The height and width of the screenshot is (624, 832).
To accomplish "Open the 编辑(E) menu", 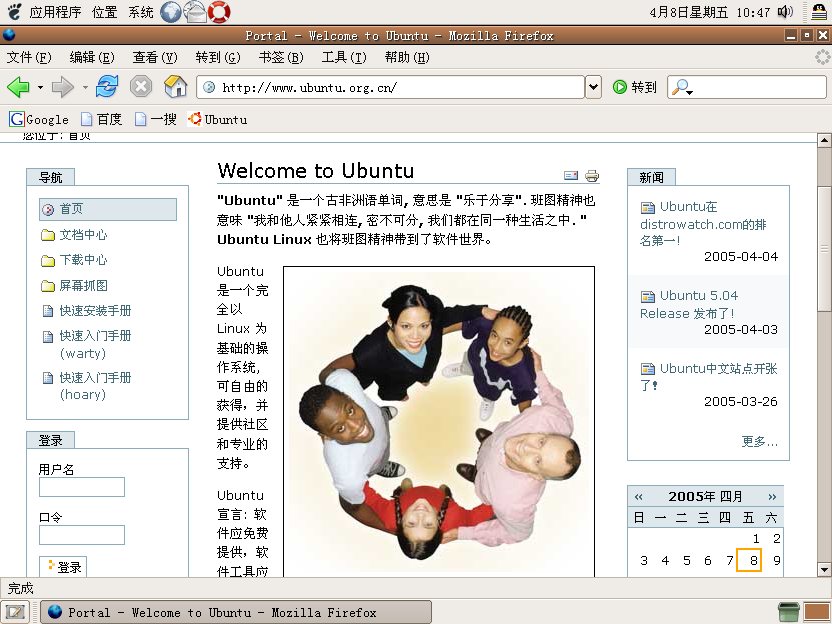I will (x=92, y=57).
